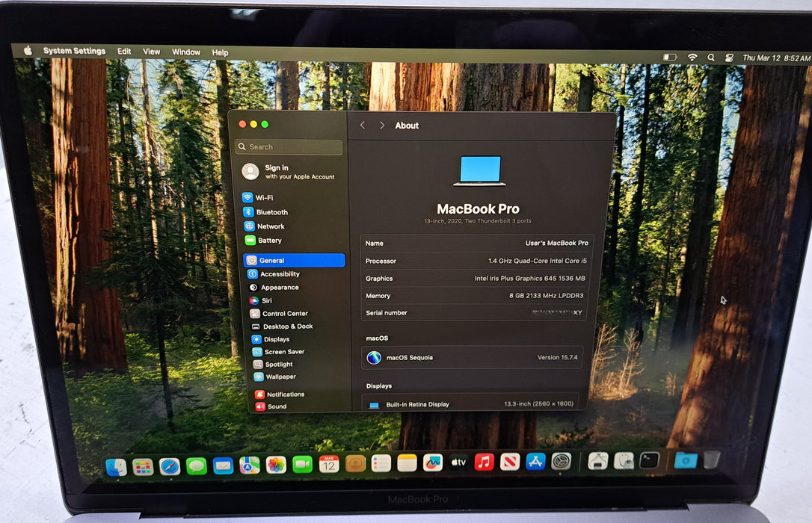
Task: Open Spotlight settings in the sidebar
Action: [273, 364]
